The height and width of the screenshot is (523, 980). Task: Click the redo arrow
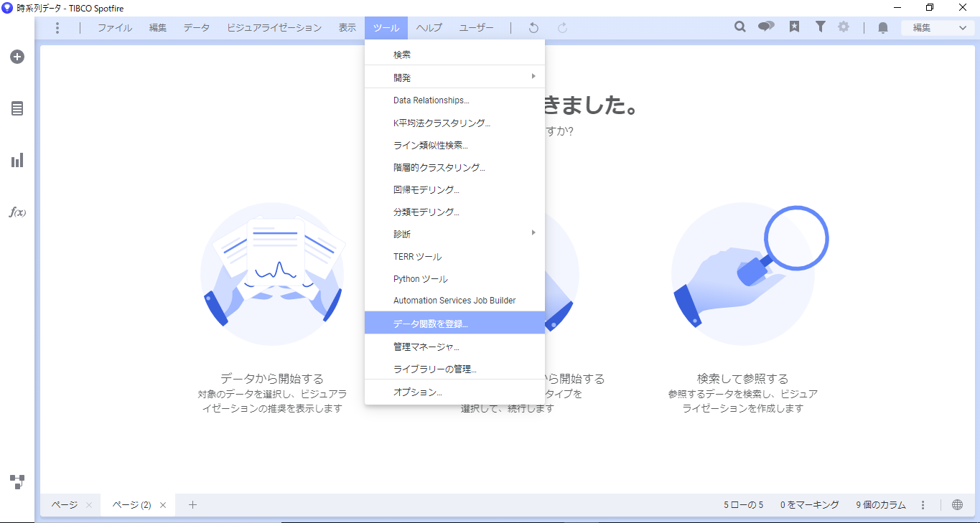click(563, 28)
